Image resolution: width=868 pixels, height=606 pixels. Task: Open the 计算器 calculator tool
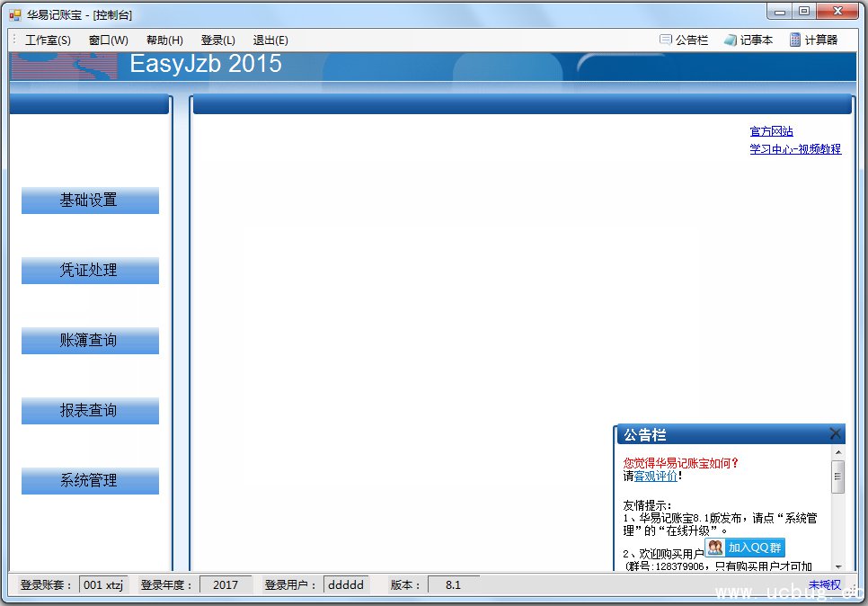point(813,40)
